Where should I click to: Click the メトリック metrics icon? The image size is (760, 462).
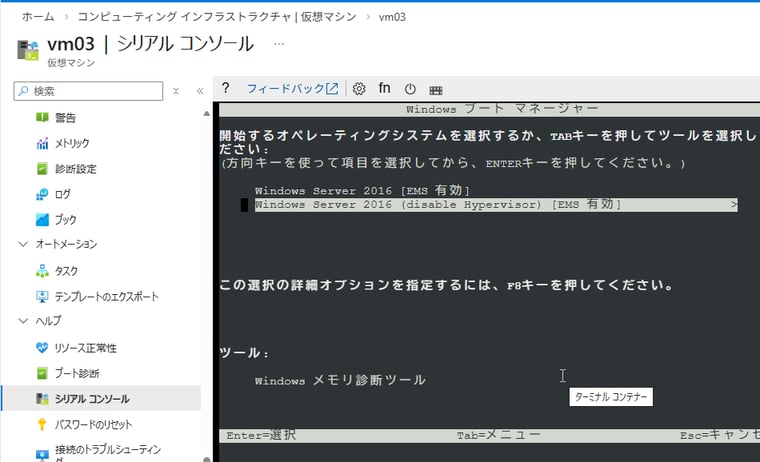tap(42, 143)
